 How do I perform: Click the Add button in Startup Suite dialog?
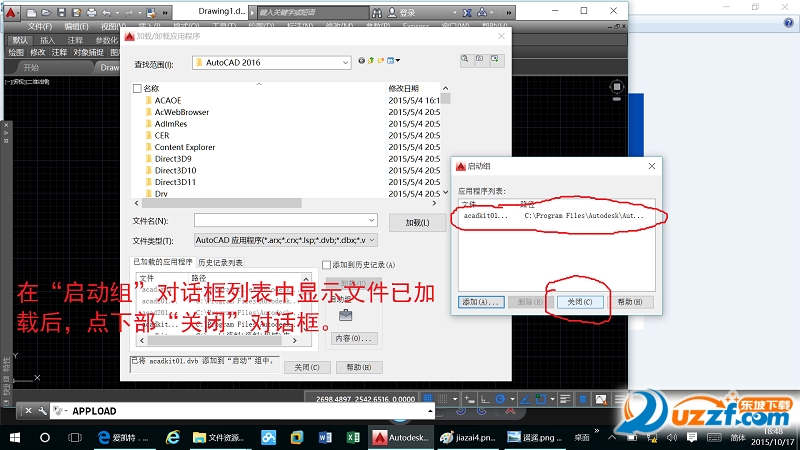pos(481,302)
